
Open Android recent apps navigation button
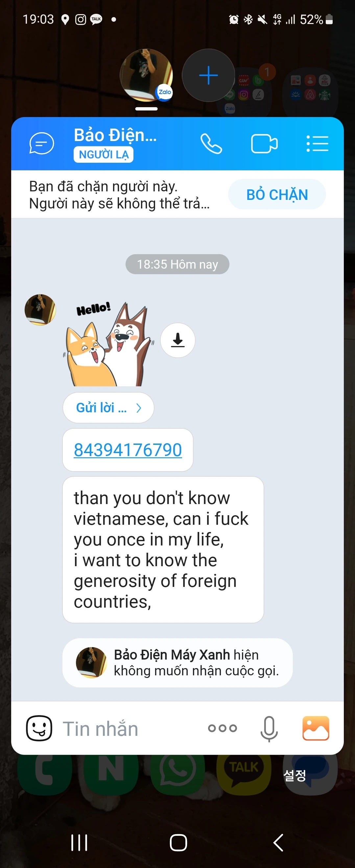pyautogui.click(x=79, y=843)
